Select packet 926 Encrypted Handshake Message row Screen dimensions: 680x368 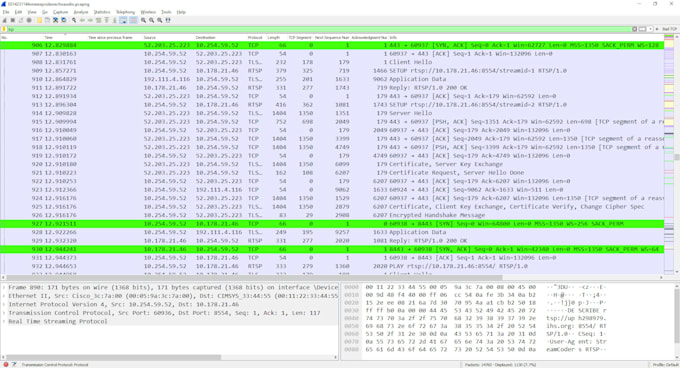click(x=332, y=215)
